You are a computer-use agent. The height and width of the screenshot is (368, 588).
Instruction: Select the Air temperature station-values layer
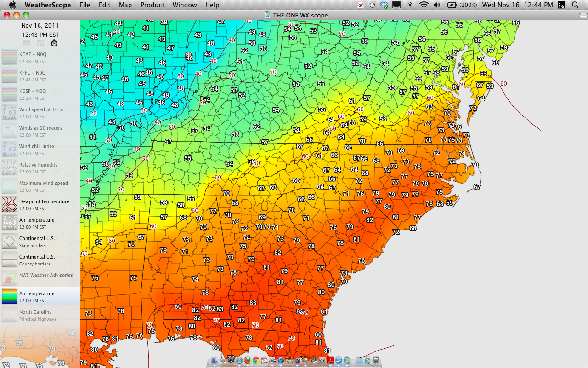pos(40,223)
